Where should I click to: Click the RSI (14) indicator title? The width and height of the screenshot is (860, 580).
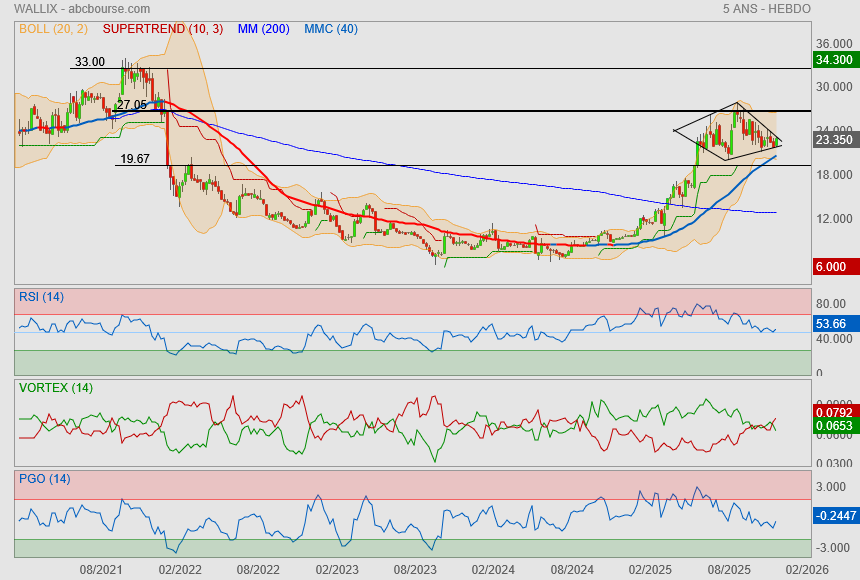41,296
